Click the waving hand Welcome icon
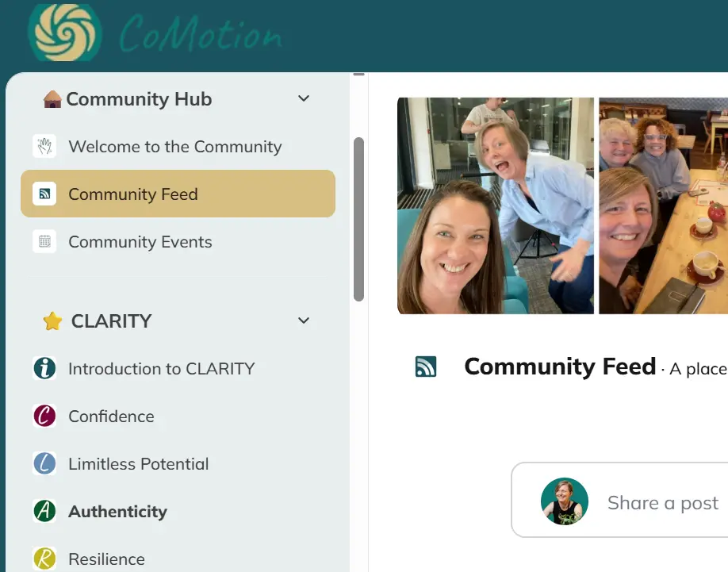728x572 pixels. pos(44,146)
